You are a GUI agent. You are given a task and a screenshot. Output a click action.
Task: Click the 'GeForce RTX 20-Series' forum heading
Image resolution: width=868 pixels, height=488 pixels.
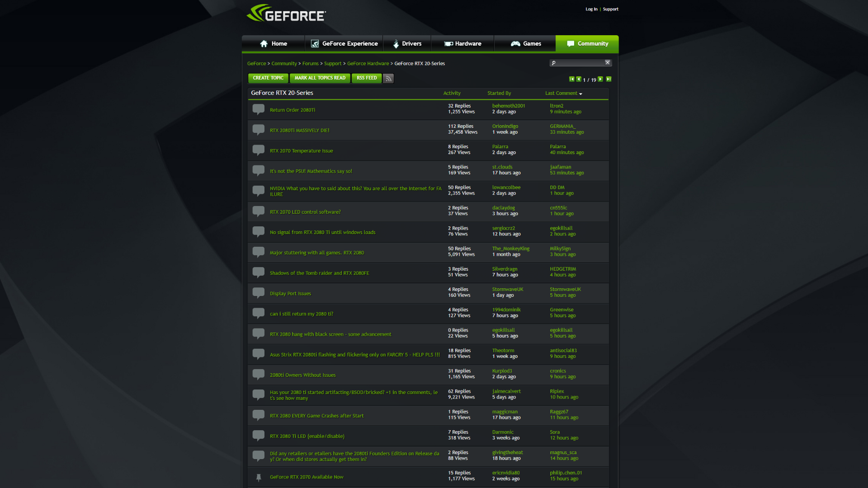282,93
